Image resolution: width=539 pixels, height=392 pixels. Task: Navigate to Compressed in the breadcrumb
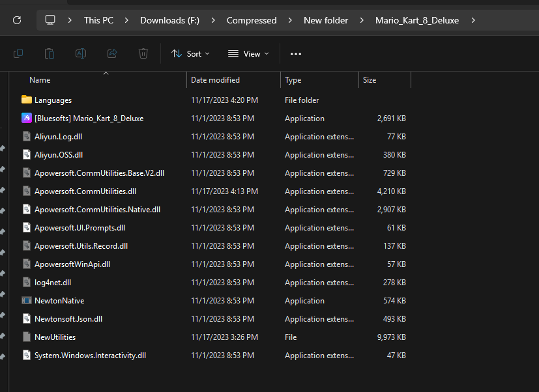252,20
